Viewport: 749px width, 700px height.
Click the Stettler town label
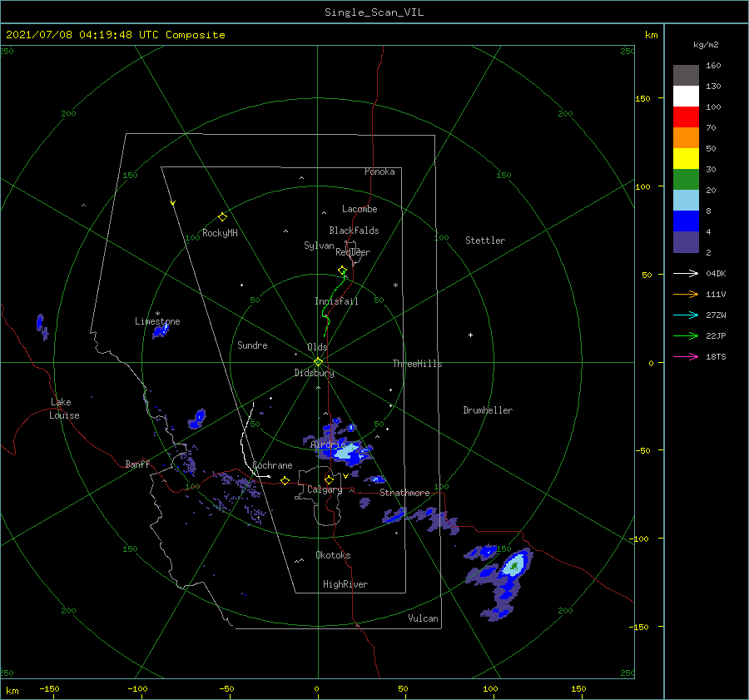click(485, 241)
